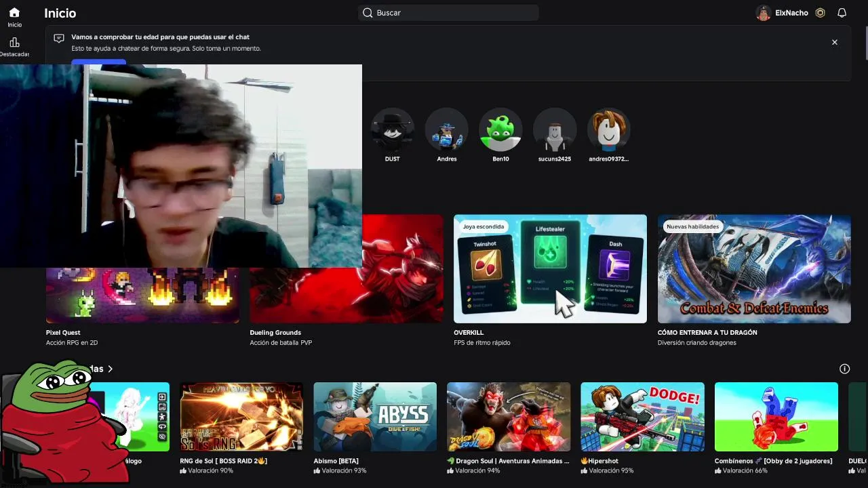This screenshot has height=488, width=868.
Task: Click 'Nuevas habilidades' badge on dragon game
Action: point(692,226)
